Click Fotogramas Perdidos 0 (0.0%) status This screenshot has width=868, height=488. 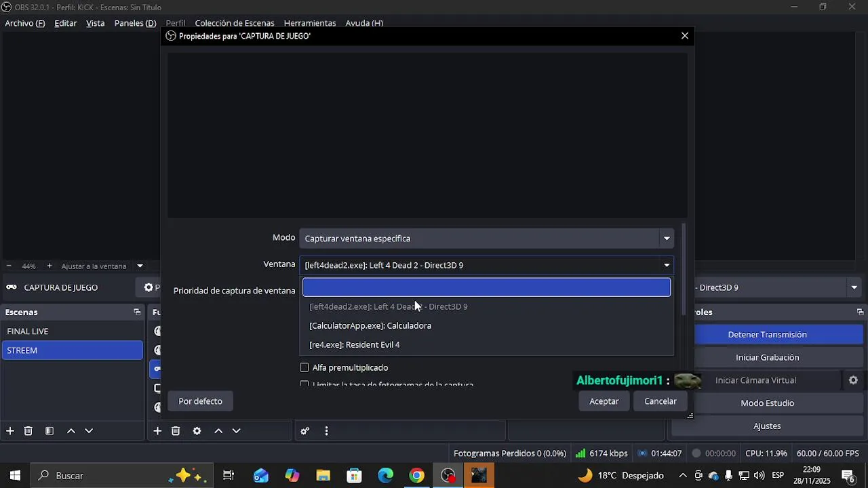click(509, 453)
